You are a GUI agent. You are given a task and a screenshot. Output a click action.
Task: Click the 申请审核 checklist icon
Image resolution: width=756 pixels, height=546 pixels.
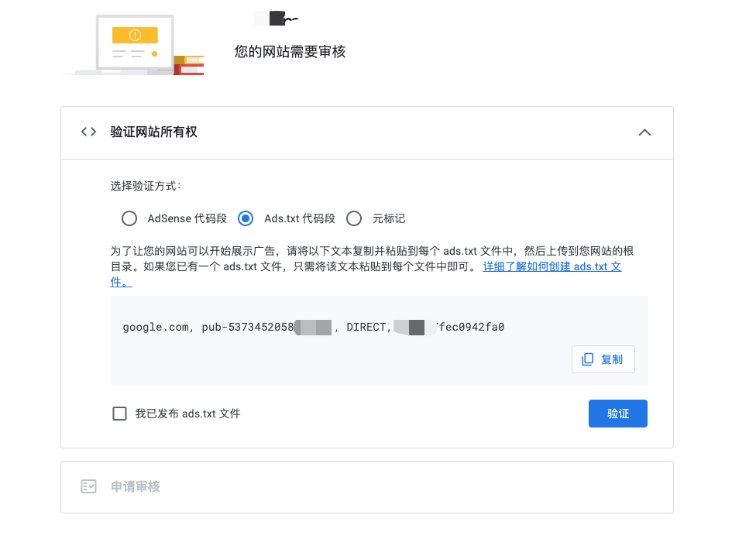(88, 486)
